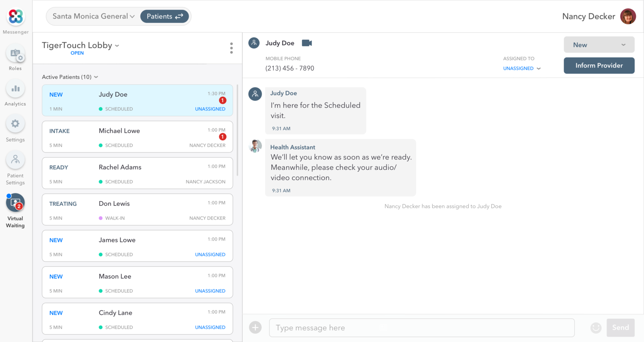Click the Send button
644x342 pixels.
(x=620, y=327)
